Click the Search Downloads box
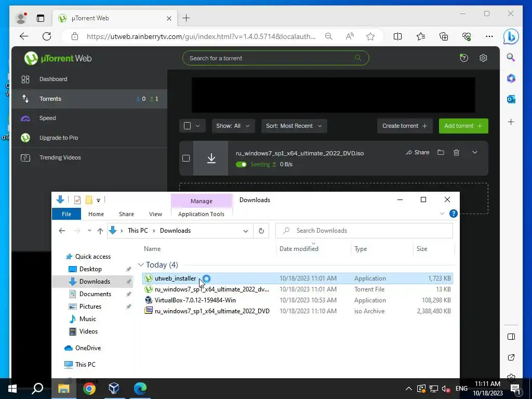Screen dimensions: 532x399 tap(364, 231)
